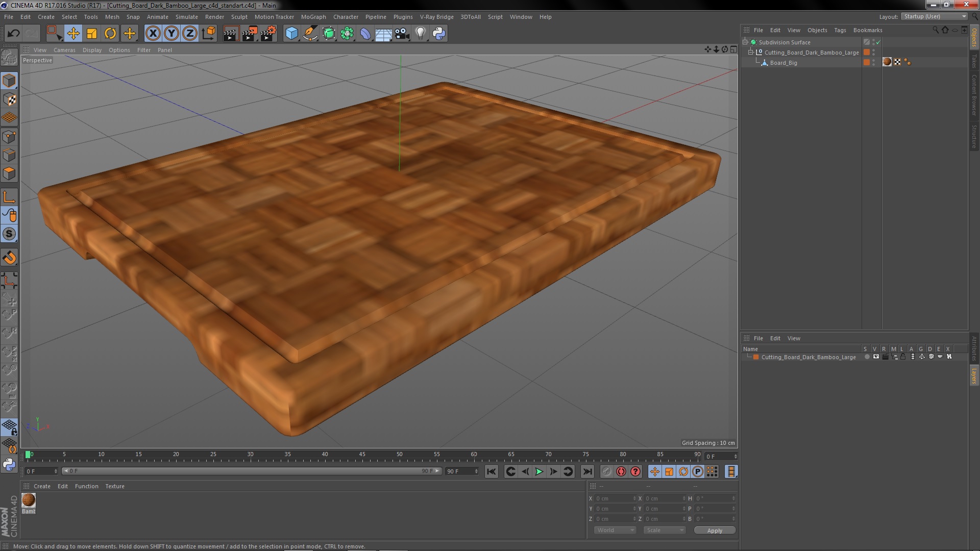Click the Bend deformer icon
Screen dimensions: 980x551
[365, 34]
